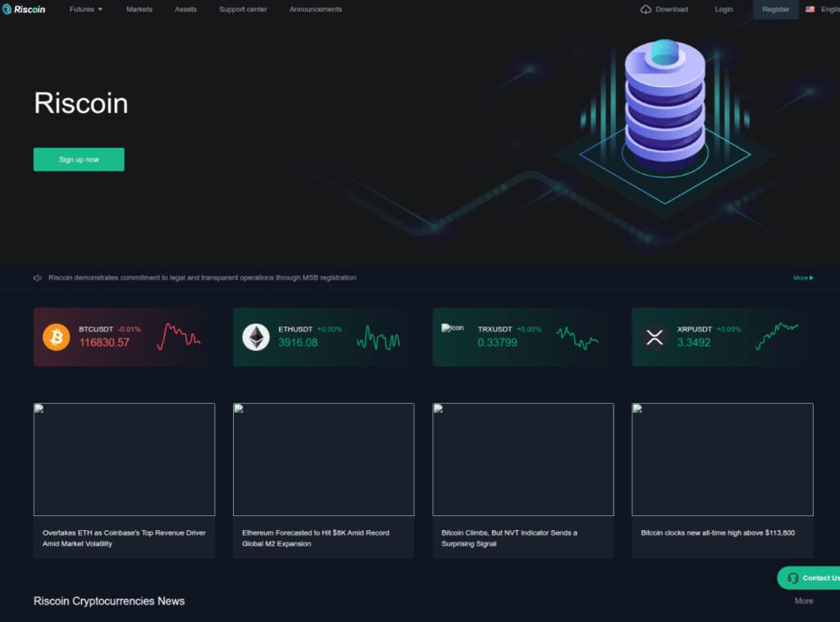Open the Support center menu item
The width and height of the screenshot is (840, 622).
click(x=243, y=9)
